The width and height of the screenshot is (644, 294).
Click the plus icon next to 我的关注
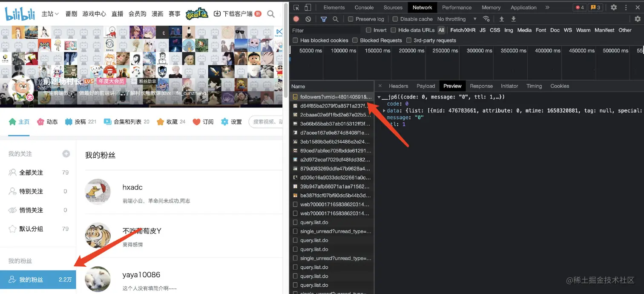pos(66,154)
